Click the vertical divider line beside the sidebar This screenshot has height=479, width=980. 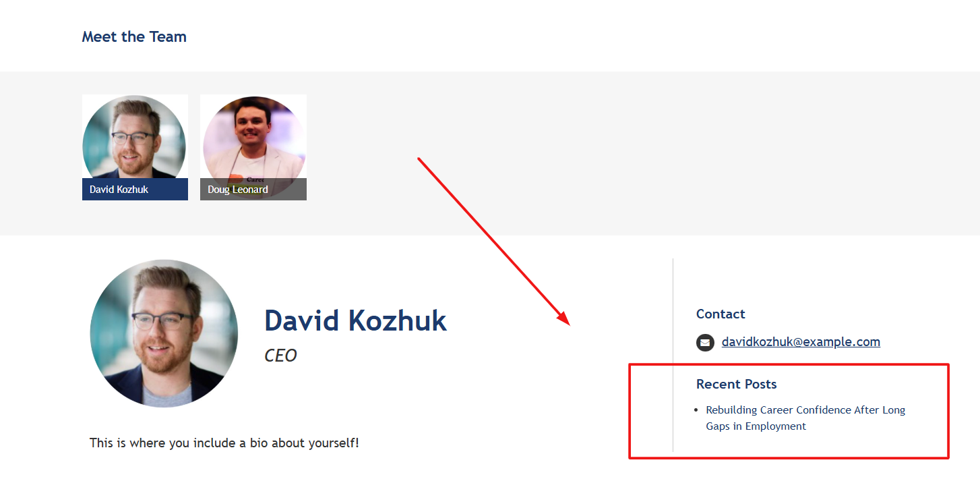(673, 355)
